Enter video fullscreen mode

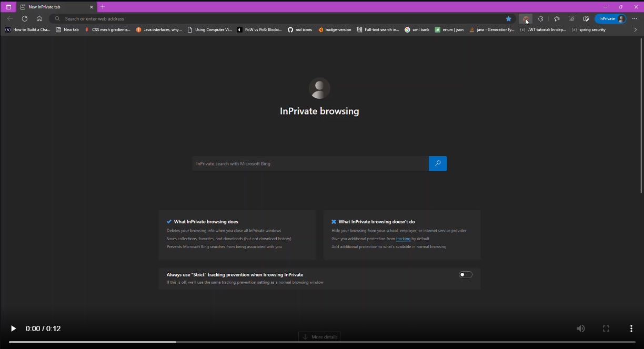[606, 329]
